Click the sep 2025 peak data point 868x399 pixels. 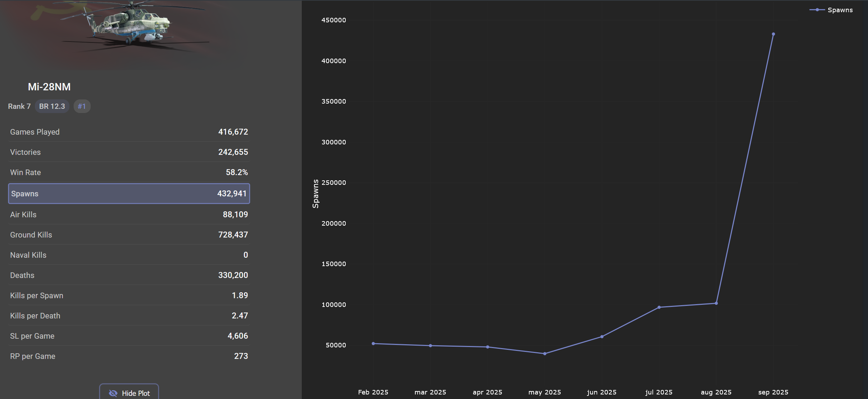pos(773,34)
